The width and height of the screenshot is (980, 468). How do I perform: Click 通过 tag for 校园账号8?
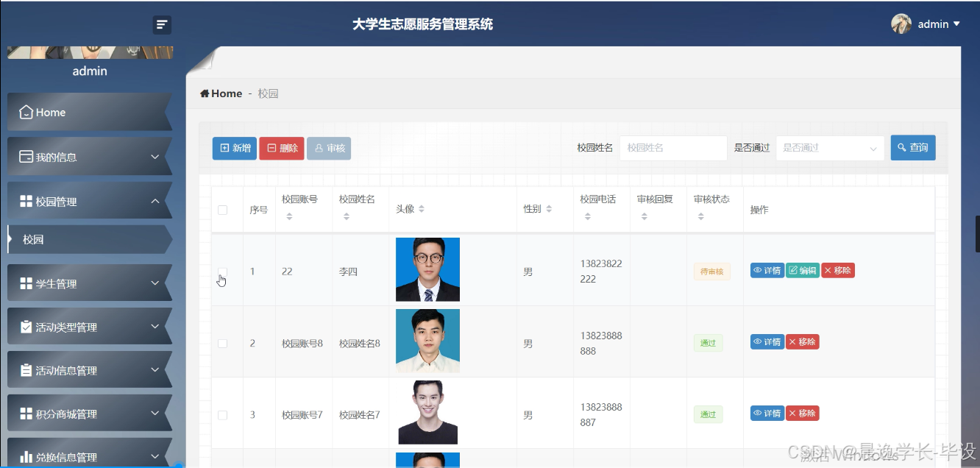pyautogui.click(x=708, y=343)
